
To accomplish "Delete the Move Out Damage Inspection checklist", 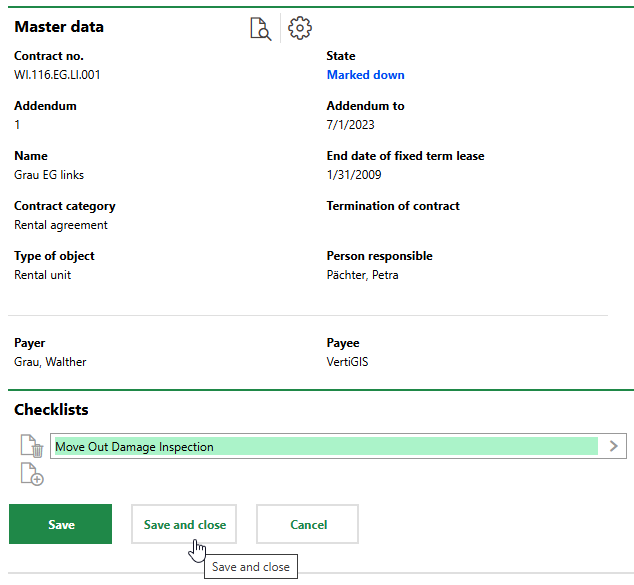I will [x=32, y=446].
